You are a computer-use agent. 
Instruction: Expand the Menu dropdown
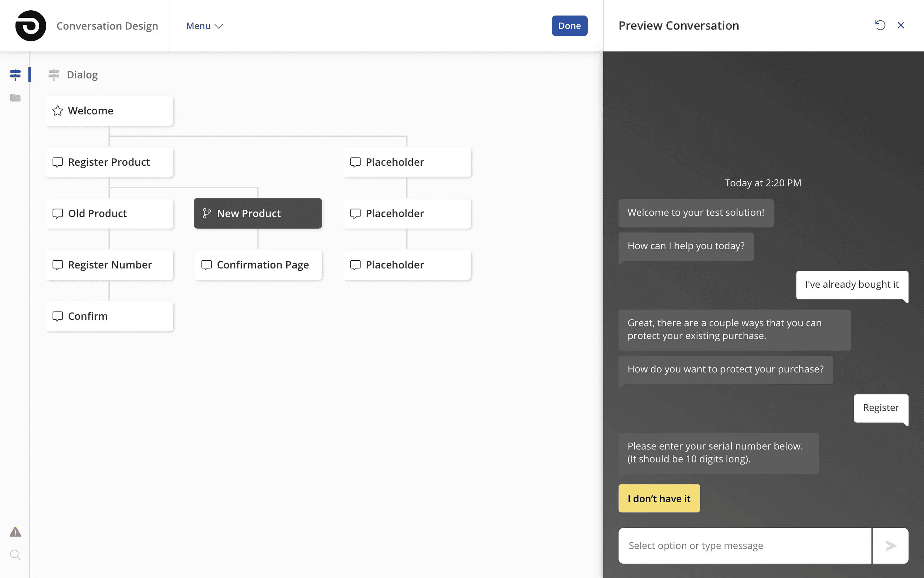(204, 26)
